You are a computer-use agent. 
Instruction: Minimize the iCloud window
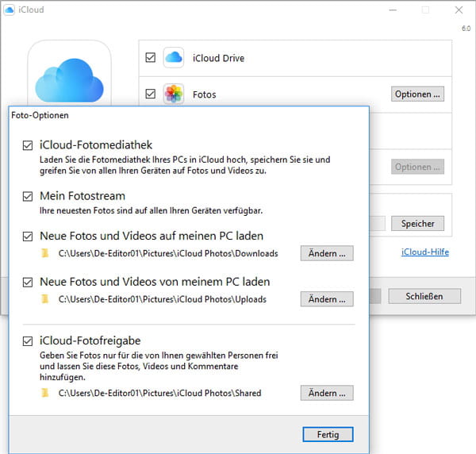click(393, 10)
